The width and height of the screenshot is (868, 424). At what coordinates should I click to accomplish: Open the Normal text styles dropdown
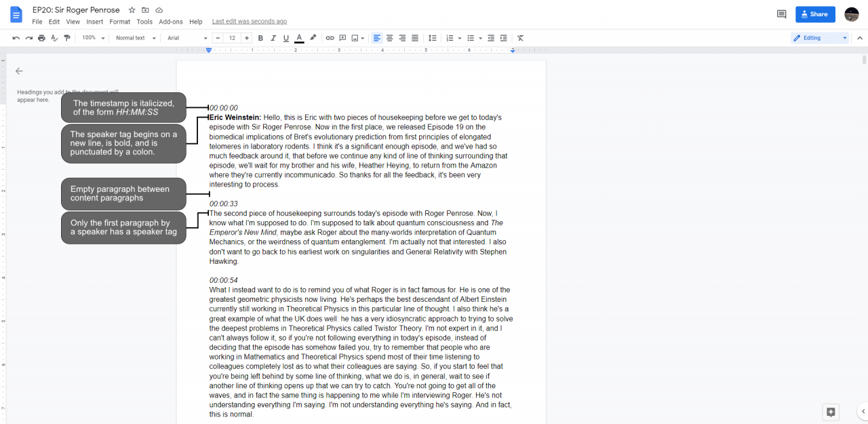134,38
